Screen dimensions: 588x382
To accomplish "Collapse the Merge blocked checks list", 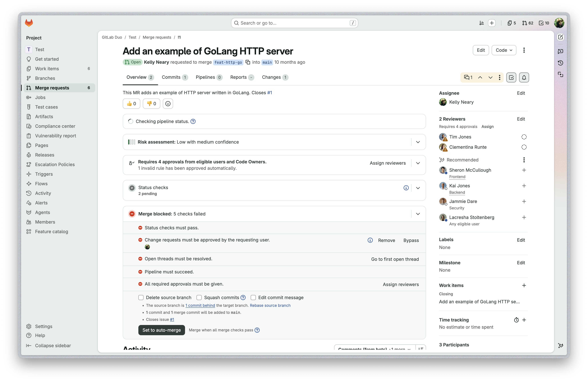I will 418,214.
